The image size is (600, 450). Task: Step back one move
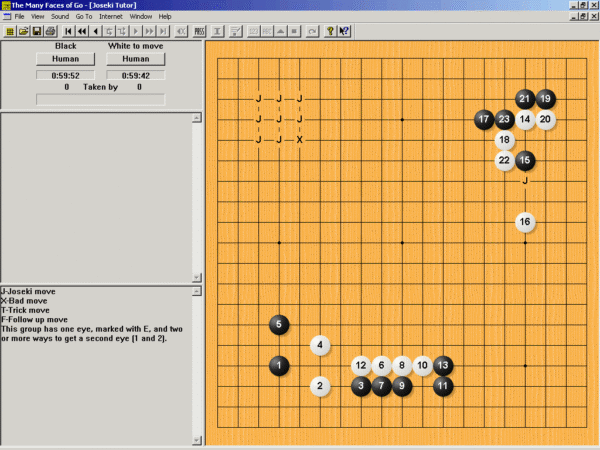click(x=96, y=31)
